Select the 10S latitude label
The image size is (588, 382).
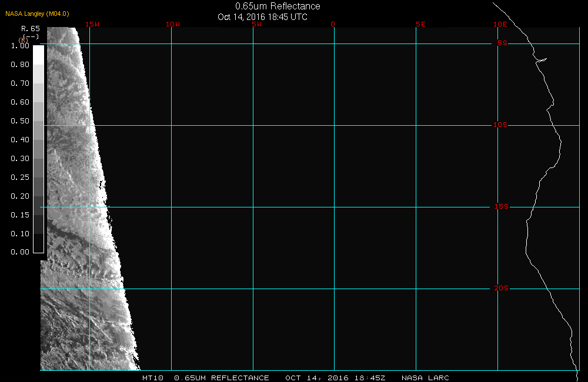click(x=500, y=125)
